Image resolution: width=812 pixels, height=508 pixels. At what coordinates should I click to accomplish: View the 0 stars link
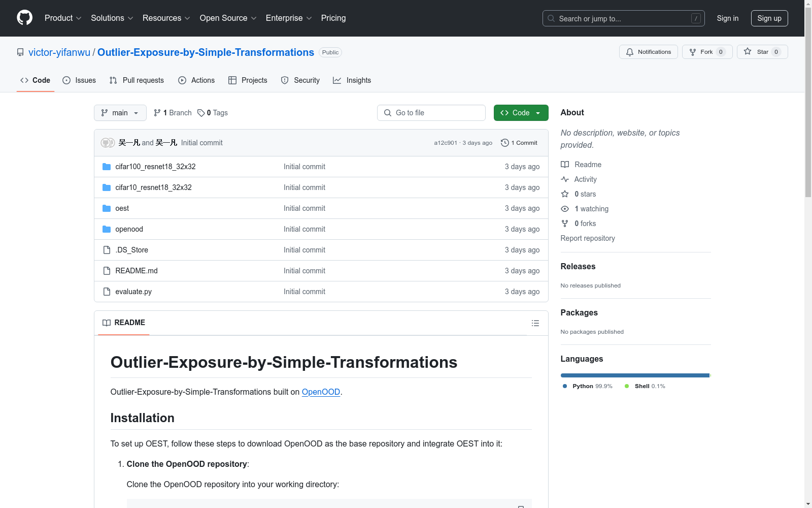tap(579, 194)
